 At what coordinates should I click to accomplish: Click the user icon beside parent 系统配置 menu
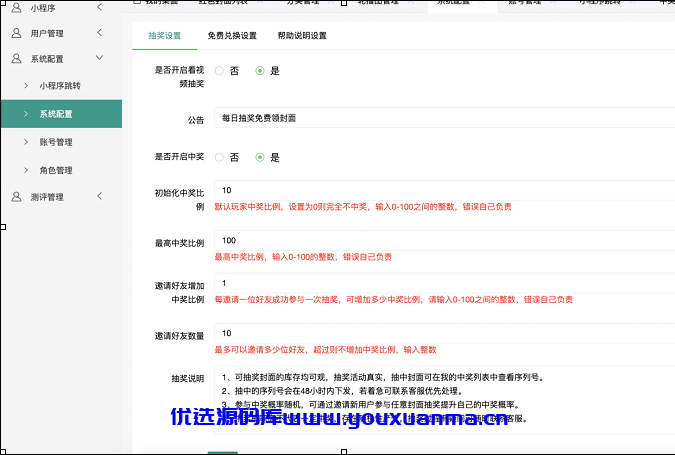(x=16, y=59)
